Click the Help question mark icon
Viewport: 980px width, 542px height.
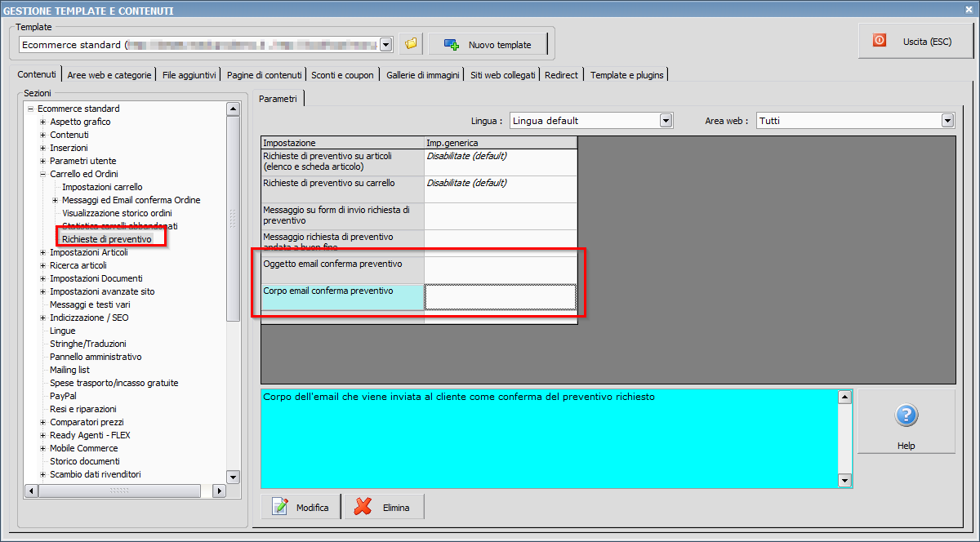(x=906, y=415)
